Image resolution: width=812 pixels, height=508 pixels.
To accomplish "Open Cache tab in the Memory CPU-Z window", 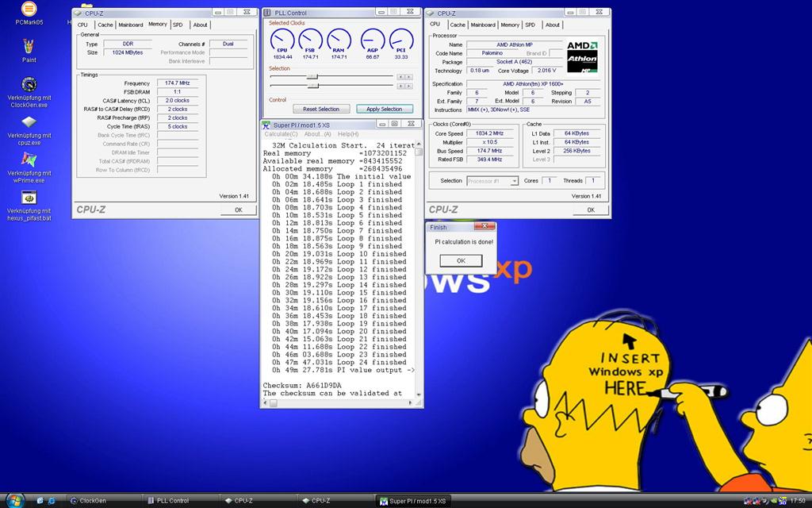I will 105,25.
